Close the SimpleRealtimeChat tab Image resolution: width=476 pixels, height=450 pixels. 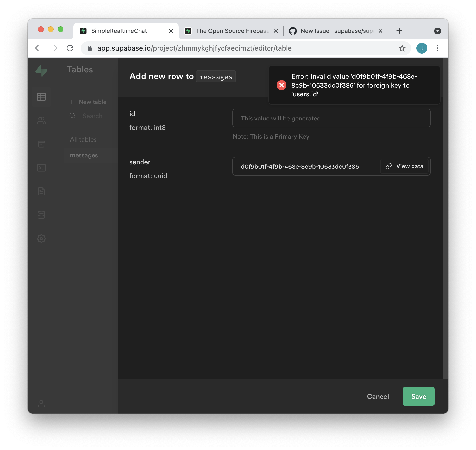(x=171, y=31)
